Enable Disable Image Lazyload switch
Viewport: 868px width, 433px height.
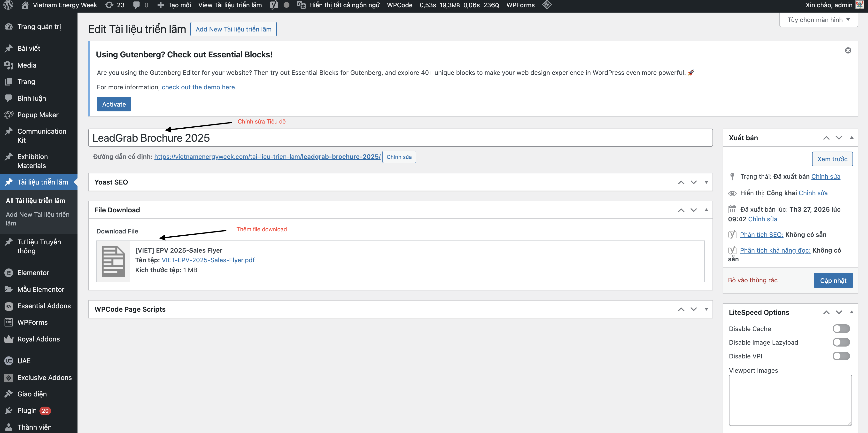tap(841, 342)
